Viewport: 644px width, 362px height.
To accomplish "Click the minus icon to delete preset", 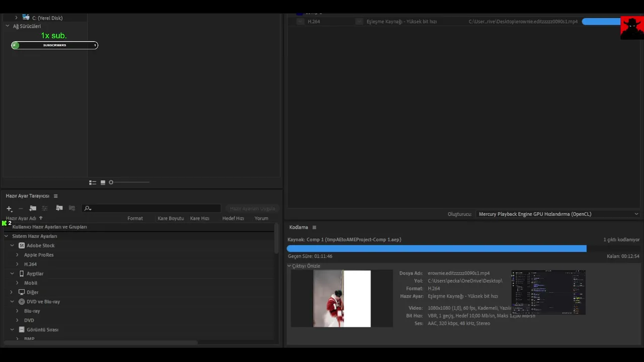I will [x=21, y=208].
